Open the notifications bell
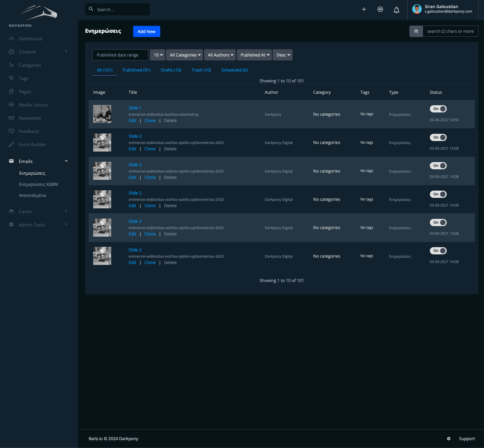484x448 pixels. tap(396, 10)
